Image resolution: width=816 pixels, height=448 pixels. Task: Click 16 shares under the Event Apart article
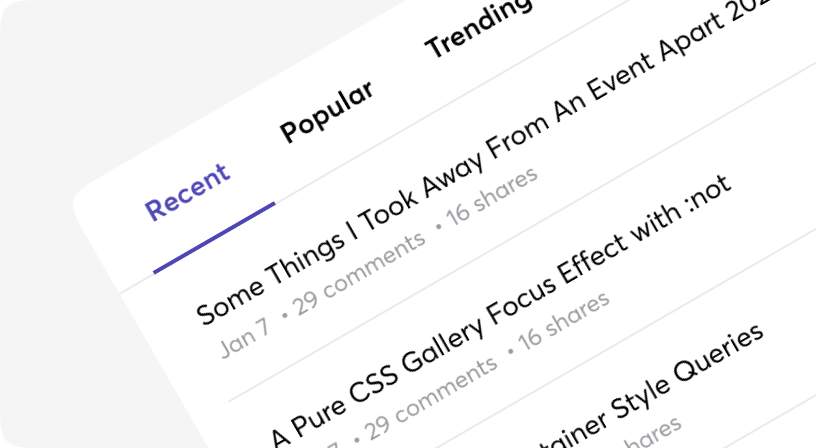492,196
